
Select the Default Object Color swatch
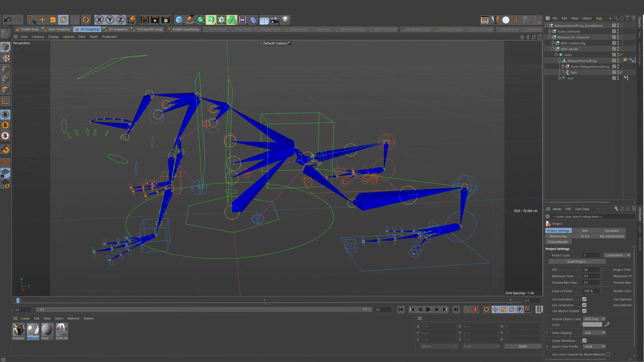593,325
